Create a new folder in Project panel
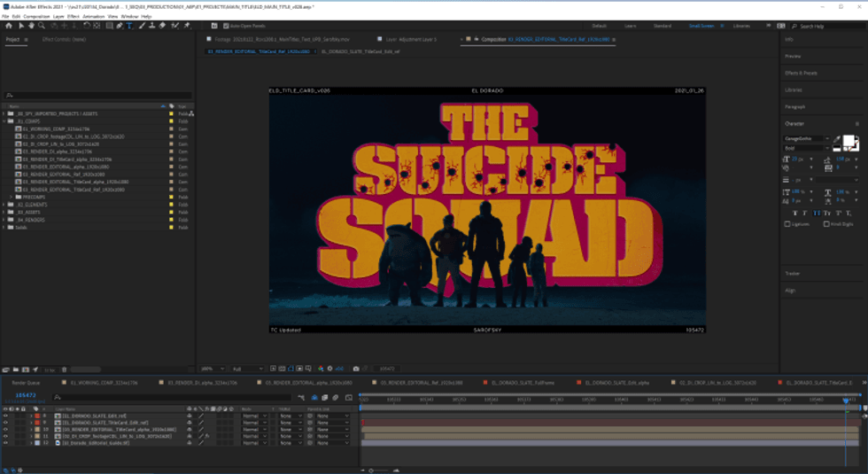This screenshot has height=474, width=868. (x=16, y=369)
